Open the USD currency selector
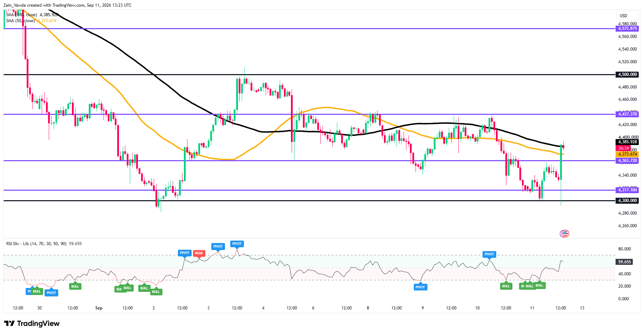The width and height of the screenshot is (644, 334). tap(627, 15)
